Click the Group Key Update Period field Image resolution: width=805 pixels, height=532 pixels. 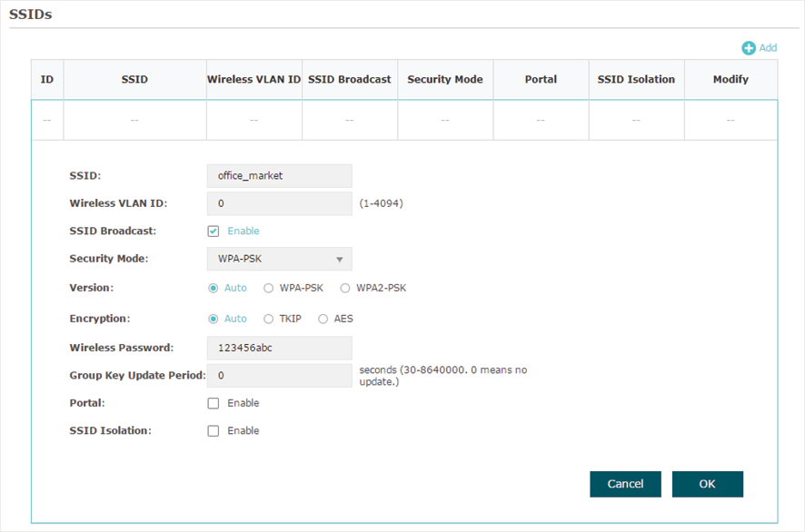pos(279,376)
